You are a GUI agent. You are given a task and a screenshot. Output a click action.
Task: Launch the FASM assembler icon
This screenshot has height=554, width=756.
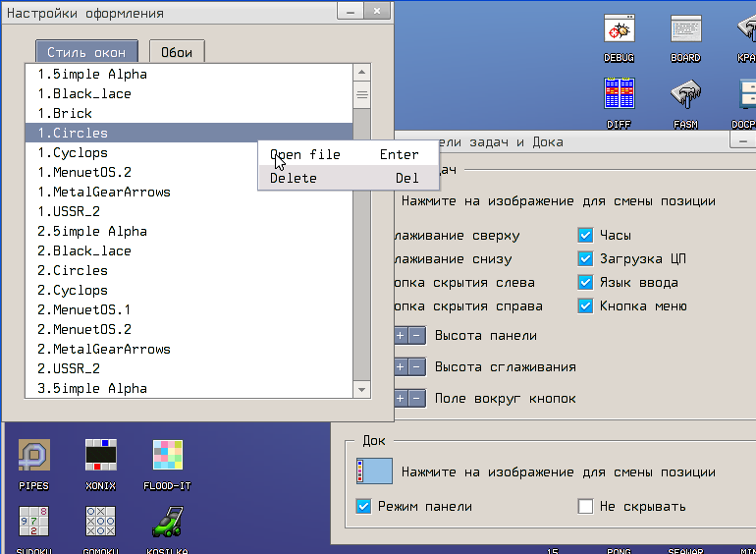[x=685, y=96]
